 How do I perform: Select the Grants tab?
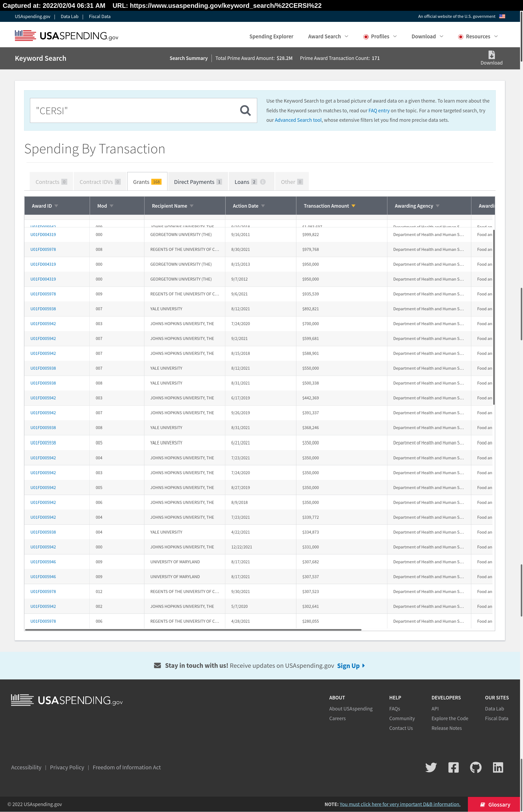[x=147, y=182]
